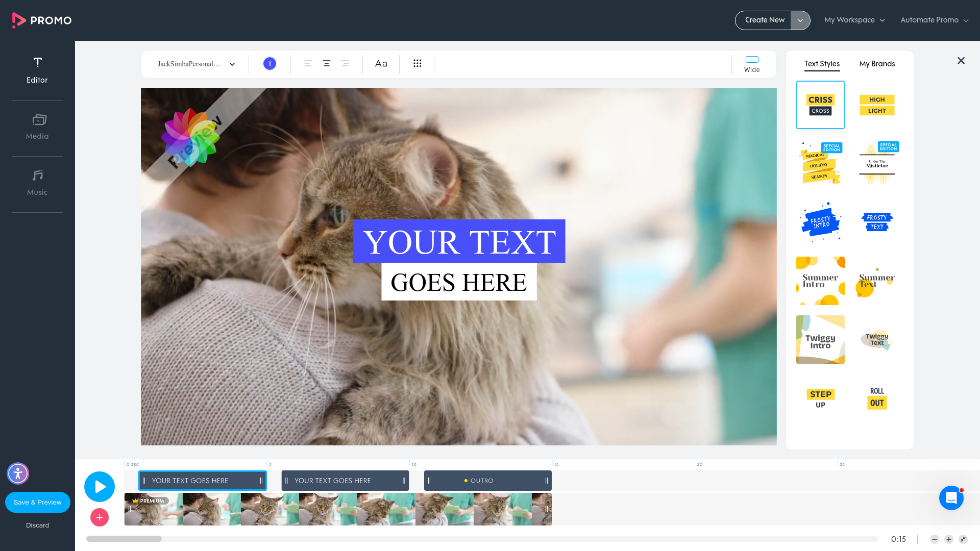Click the PREMIUM badge on the video track
Screen dimensions: 980x551
coord(149,501)
